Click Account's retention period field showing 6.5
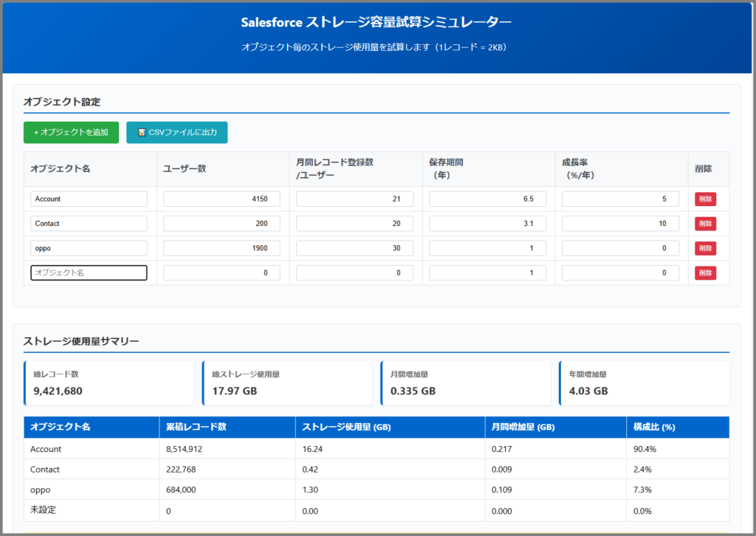 coord(487,199)
